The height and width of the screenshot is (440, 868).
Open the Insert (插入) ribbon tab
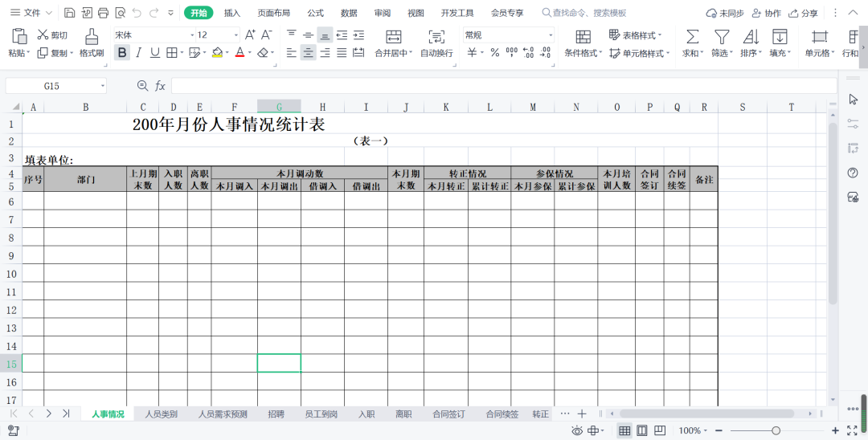pyautogui.click(x=232, y=13)
